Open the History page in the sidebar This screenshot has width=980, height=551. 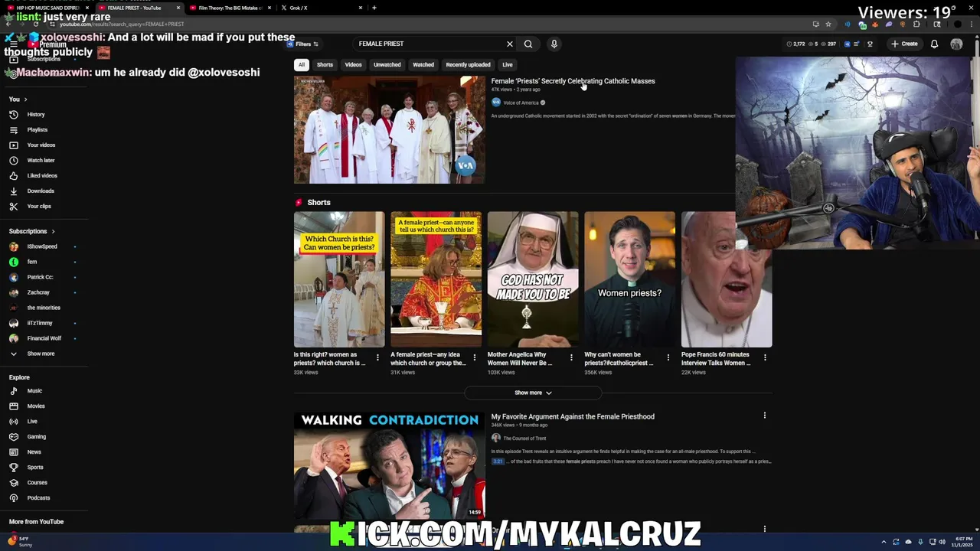coord(36,115)
